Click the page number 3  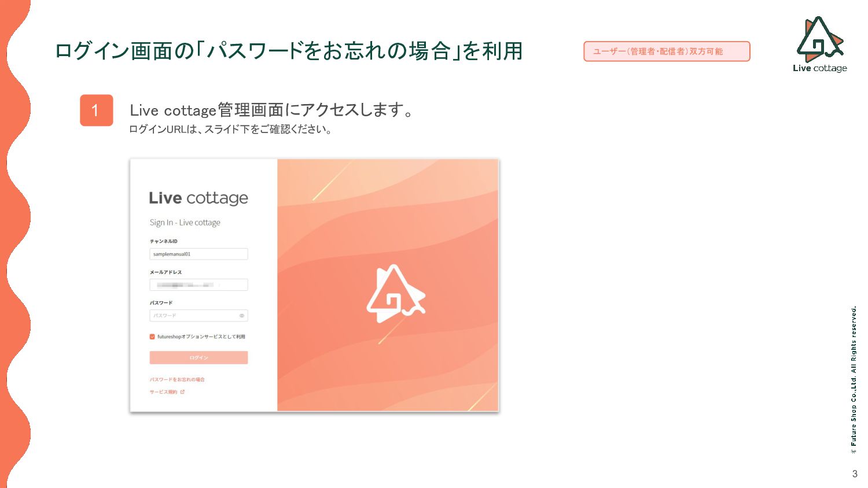(x=855, y=474)
